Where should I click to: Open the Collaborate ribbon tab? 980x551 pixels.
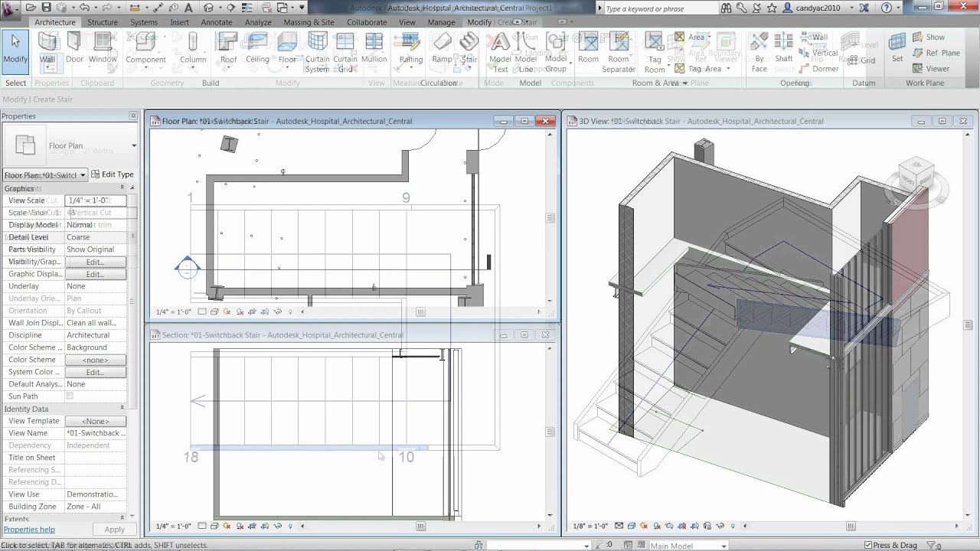click(367, 22)
